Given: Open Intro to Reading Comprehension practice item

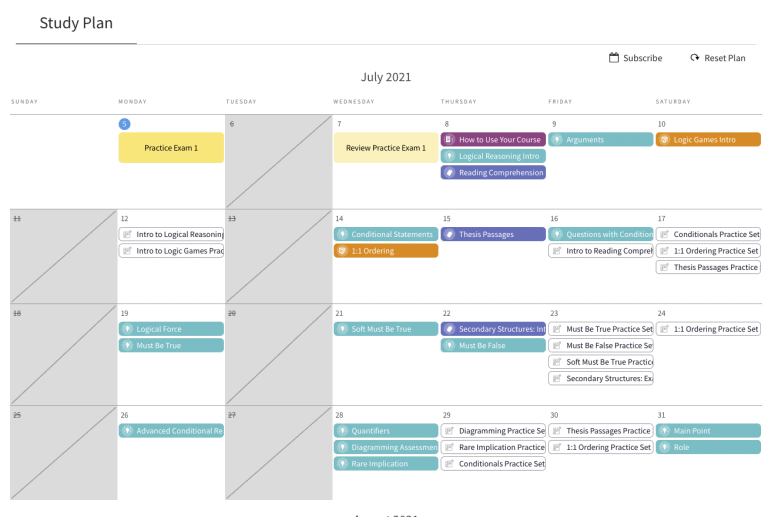Looking at the screenshot, I should coord(600,251).
